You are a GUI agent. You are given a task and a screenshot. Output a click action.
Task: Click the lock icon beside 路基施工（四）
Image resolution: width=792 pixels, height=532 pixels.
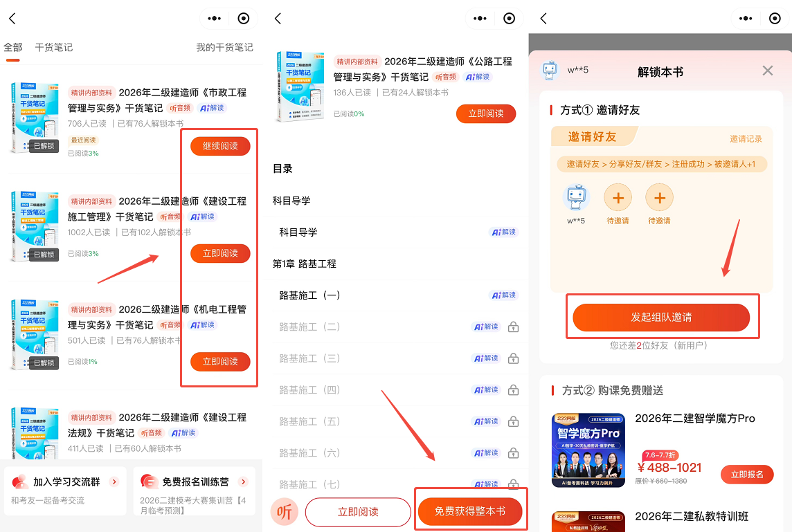point(513,390)
